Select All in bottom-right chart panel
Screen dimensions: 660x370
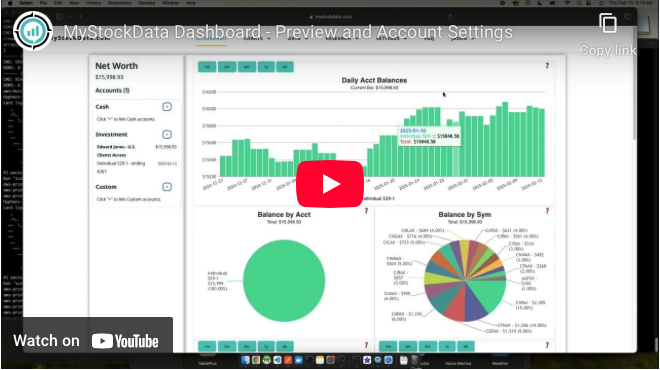466,346
